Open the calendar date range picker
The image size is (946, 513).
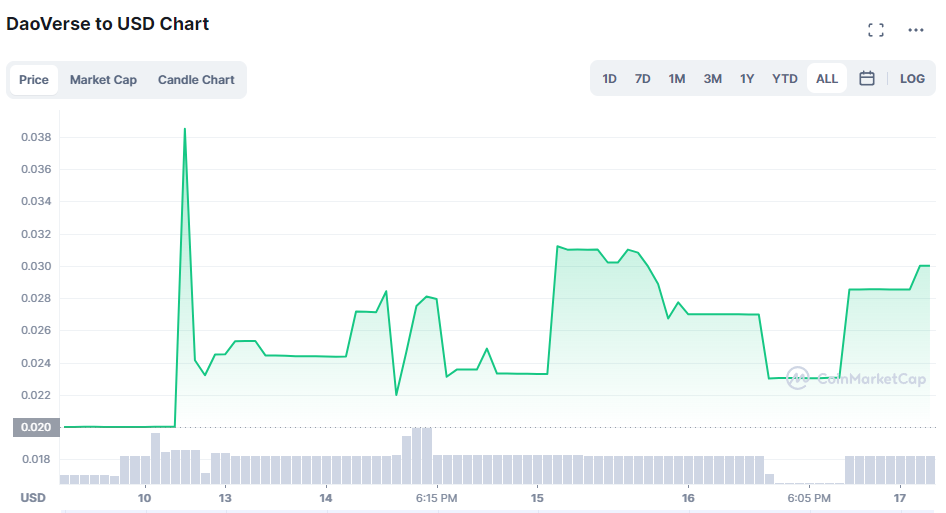(x=867, y=78)
